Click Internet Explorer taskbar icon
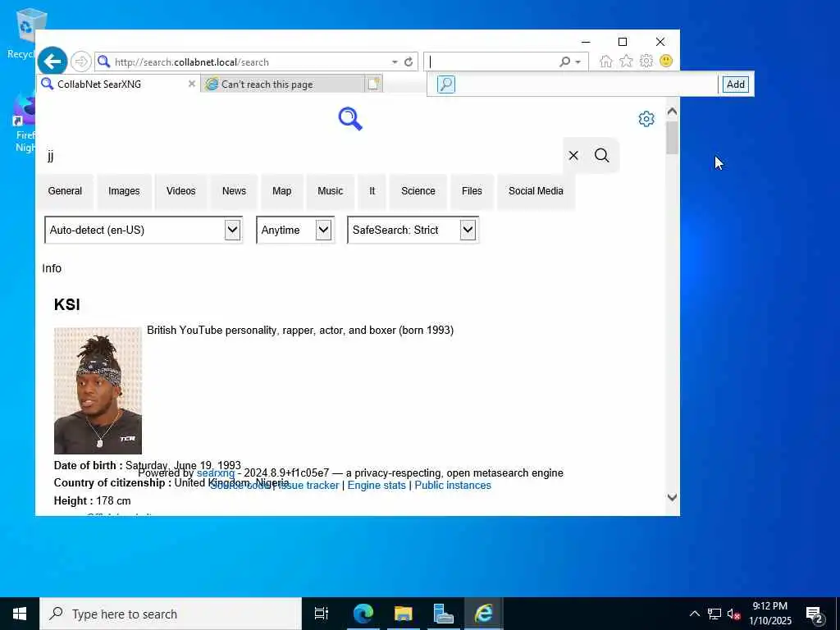 [x=484, y=614]
